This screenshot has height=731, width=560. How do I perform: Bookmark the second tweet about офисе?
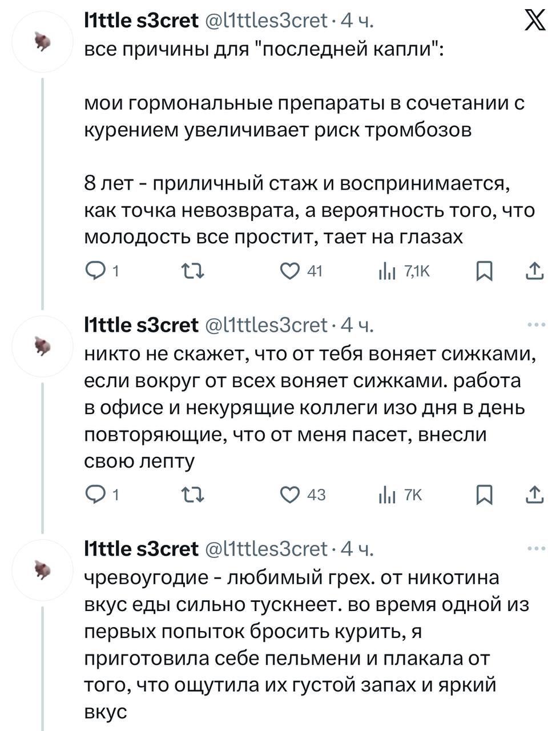click(x=484, y=495)
